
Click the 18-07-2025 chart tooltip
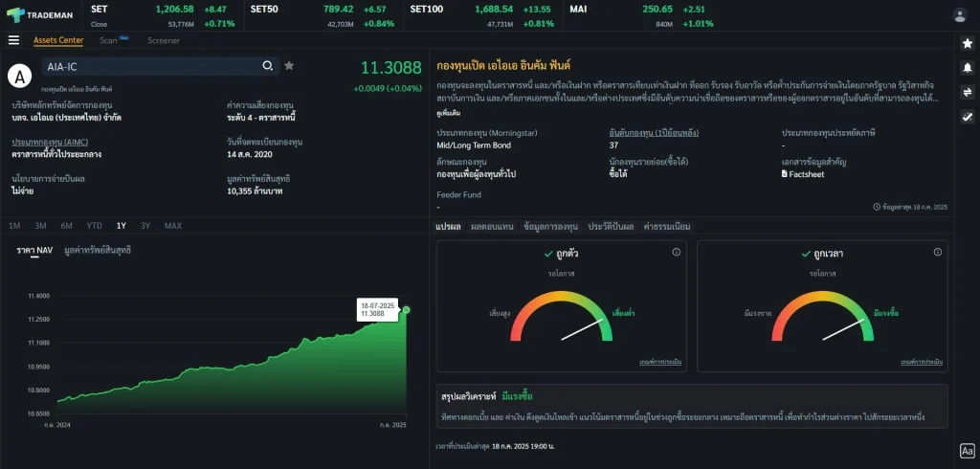click(377, 309)
